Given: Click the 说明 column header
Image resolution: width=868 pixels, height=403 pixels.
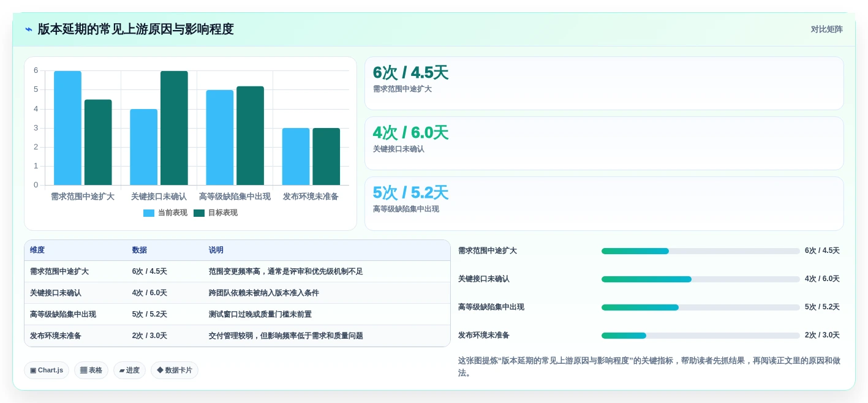Looking at the screenshot, I should click(216, 250).
